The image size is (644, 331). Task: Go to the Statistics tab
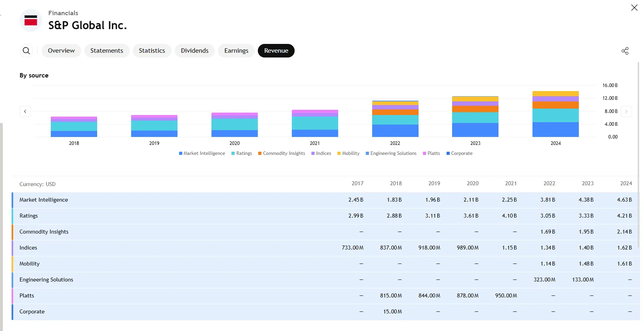click(152, 51)
